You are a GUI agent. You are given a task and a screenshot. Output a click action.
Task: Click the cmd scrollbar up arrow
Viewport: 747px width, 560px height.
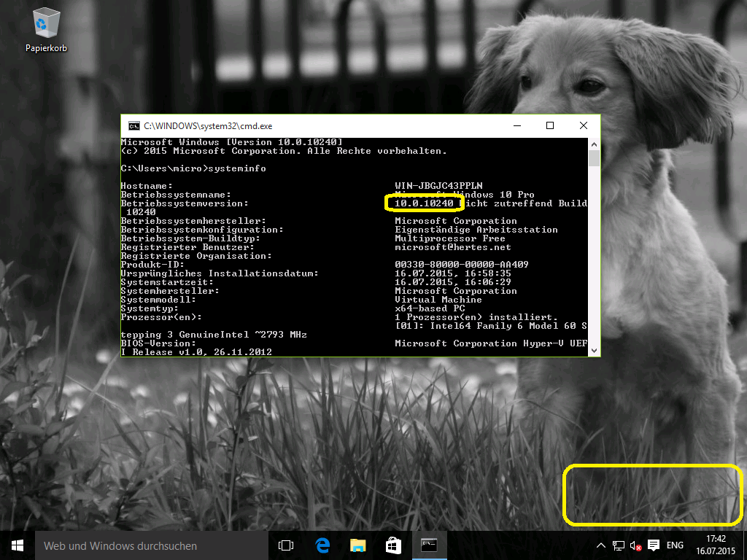coord(594,143)
